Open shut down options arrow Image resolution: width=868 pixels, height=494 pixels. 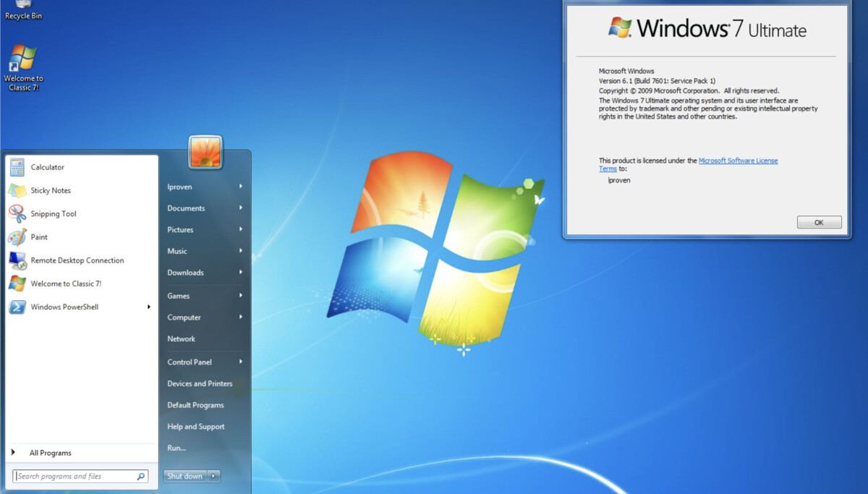tap(213, 476)
